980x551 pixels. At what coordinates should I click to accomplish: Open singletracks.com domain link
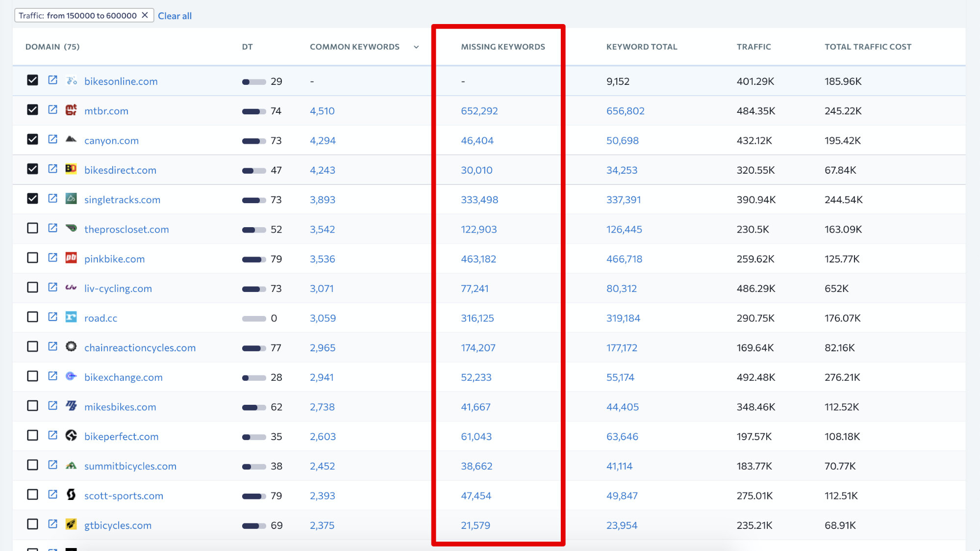coord(122,200)
